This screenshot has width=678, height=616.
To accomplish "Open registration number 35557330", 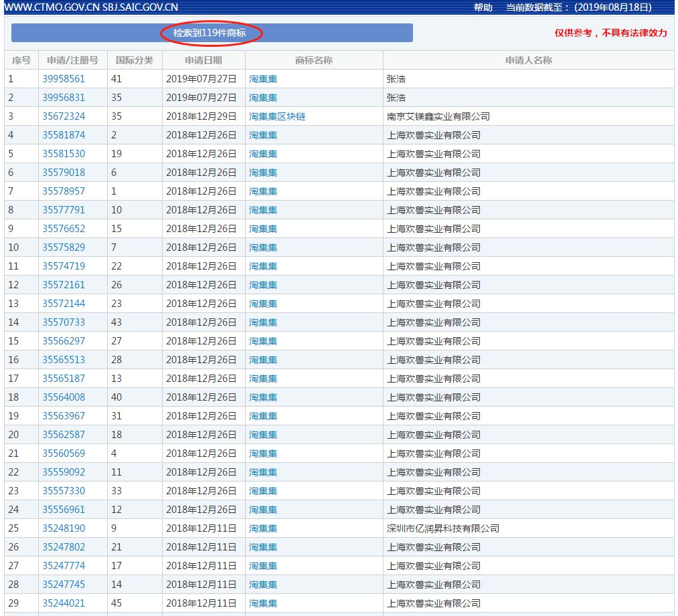I will [64, 491].
